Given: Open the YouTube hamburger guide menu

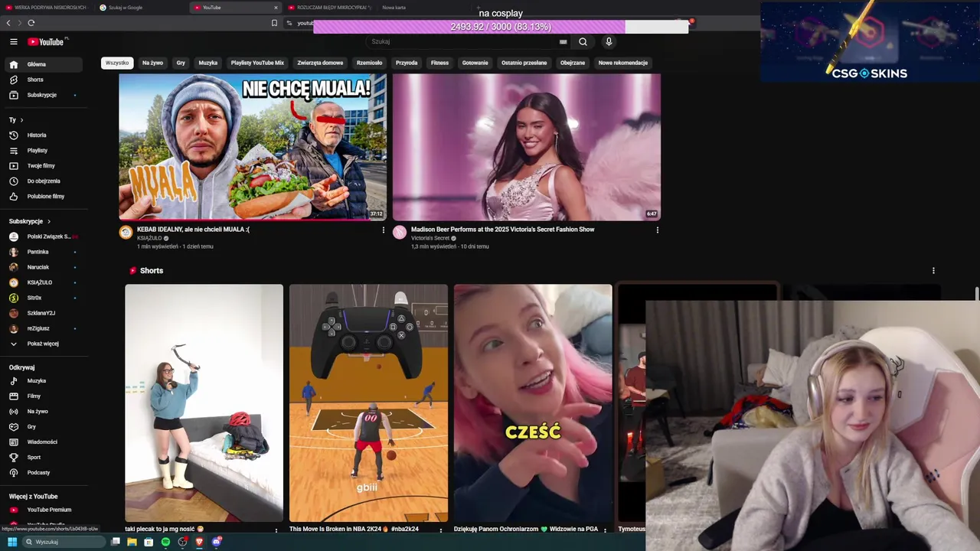Looking at the screenshot, I should [13, 42].
